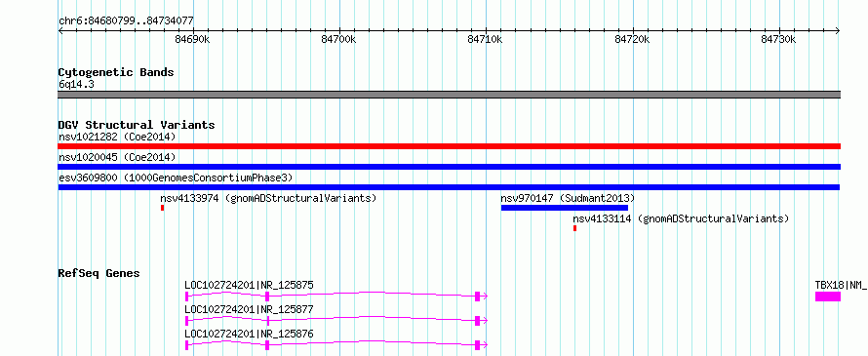Open LOC102724201|NR_125877 transcript label

coord(249,309)
